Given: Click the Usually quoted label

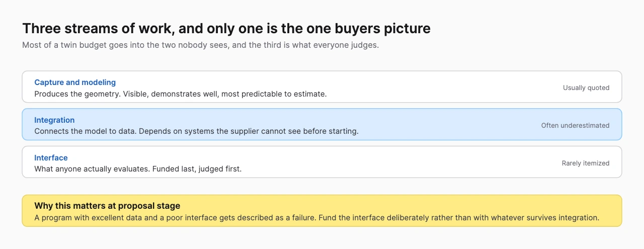Looking at the screenshot, I should coord(586,88).
